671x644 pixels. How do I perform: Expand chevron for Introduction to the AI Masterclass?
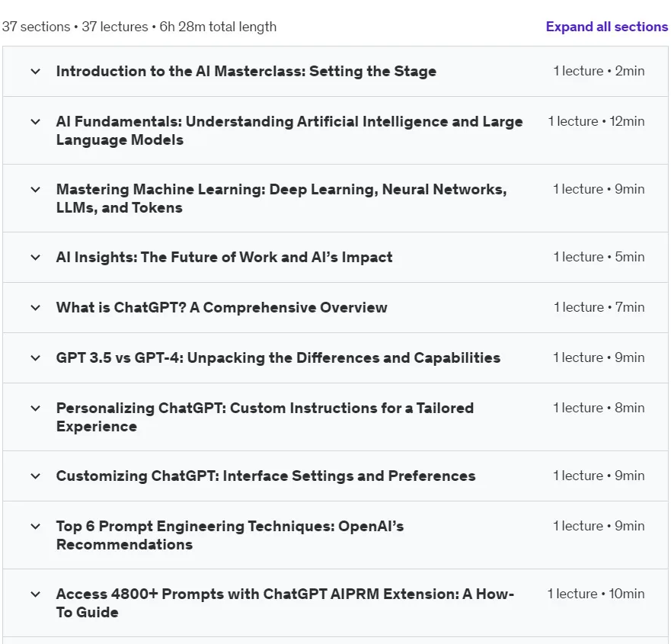(x=36, y=72)
